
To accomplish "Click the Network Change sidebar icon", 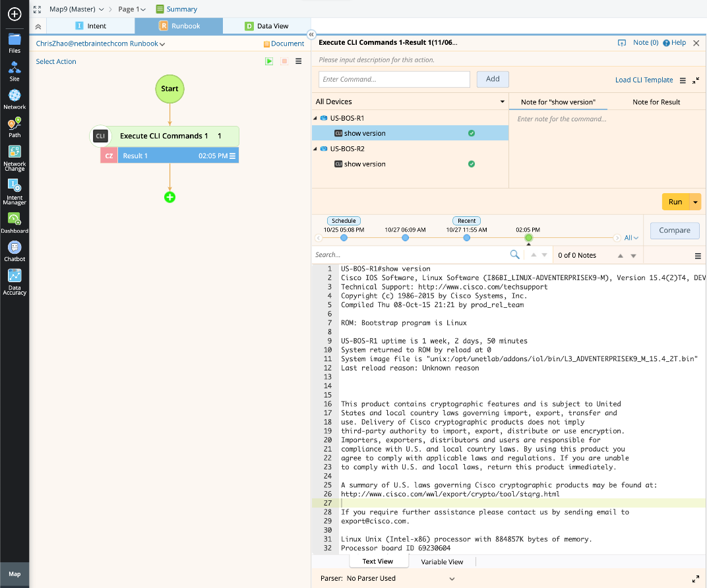I will pyautogui.click(x=15, y=153).
